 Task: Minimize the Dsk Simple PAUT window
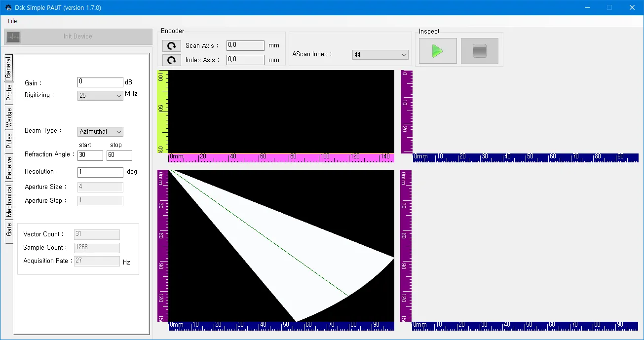[587, 7]
